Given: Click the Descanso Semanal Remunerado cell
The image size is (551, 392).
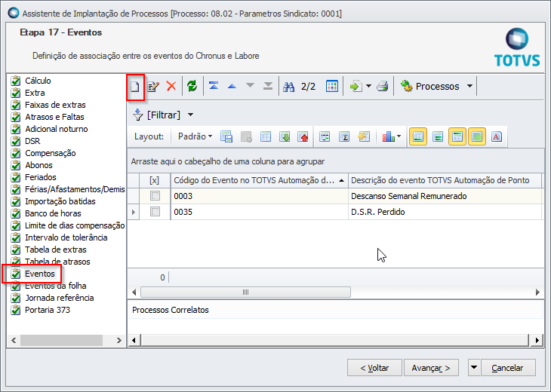Looking at the screenshot, I should (445, 196).
